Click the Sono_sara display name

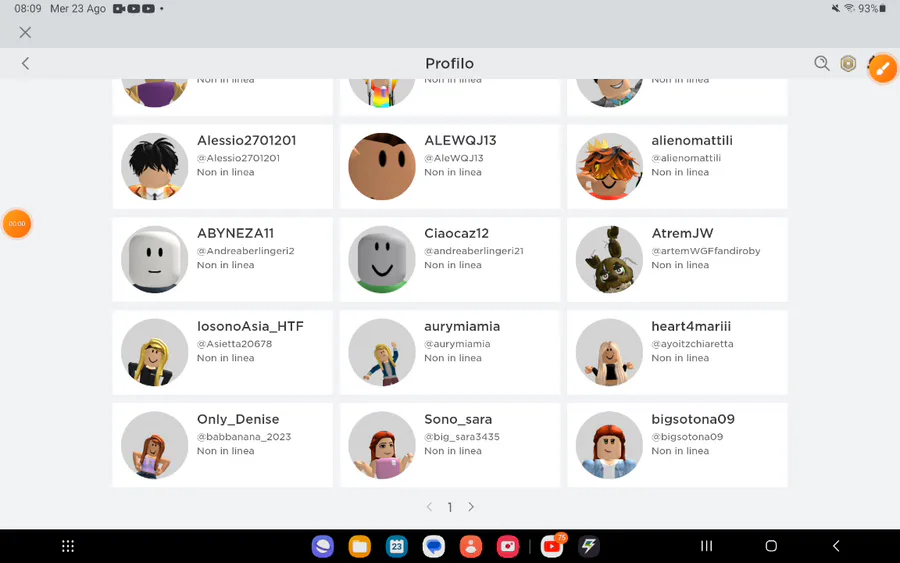(458, 420)
